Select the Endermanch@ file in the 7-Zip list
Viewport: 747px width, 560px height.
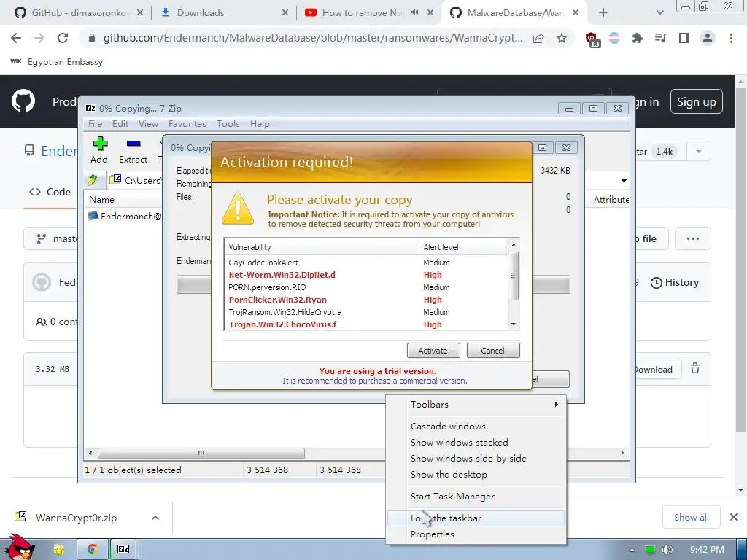coord(125,216)
